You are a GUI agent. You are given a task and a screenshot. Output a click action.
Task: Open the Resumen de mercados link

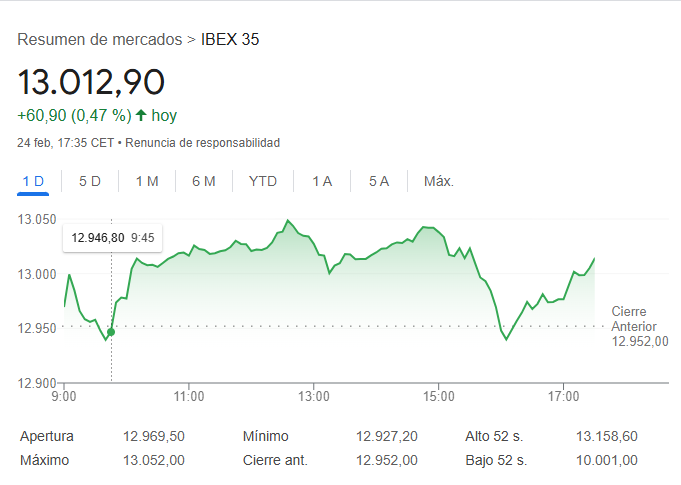[100, 40]
